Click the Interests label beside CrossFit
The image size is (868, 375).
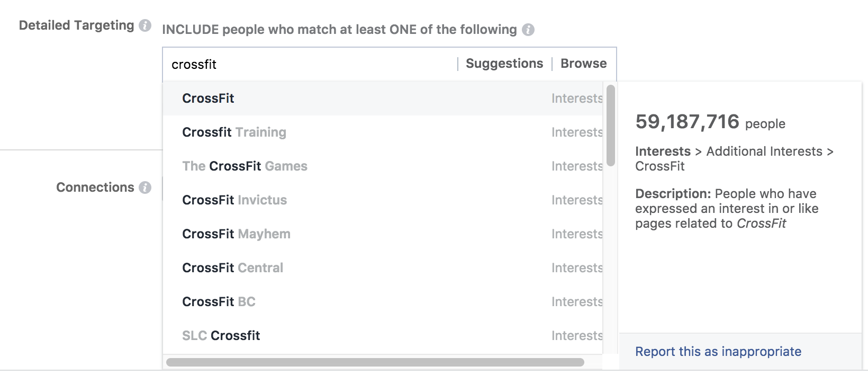576,98
